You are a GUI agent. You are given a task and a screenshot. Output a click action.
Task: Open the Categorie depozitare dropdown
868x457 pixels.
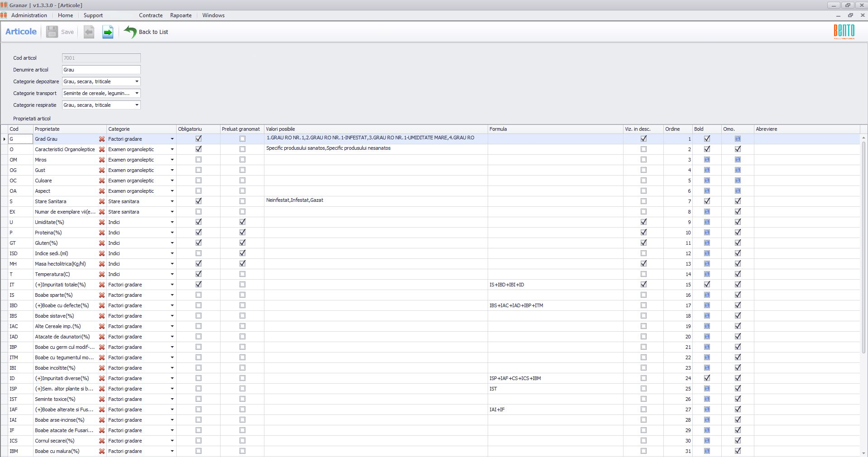[137, 81]
